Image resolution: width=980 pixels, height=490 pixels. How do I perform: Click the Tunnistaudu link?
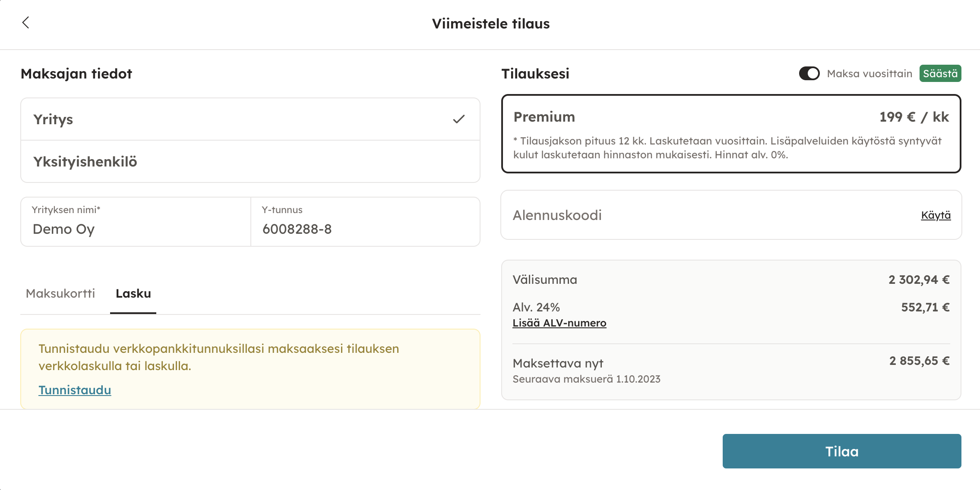tap(75, 390)
